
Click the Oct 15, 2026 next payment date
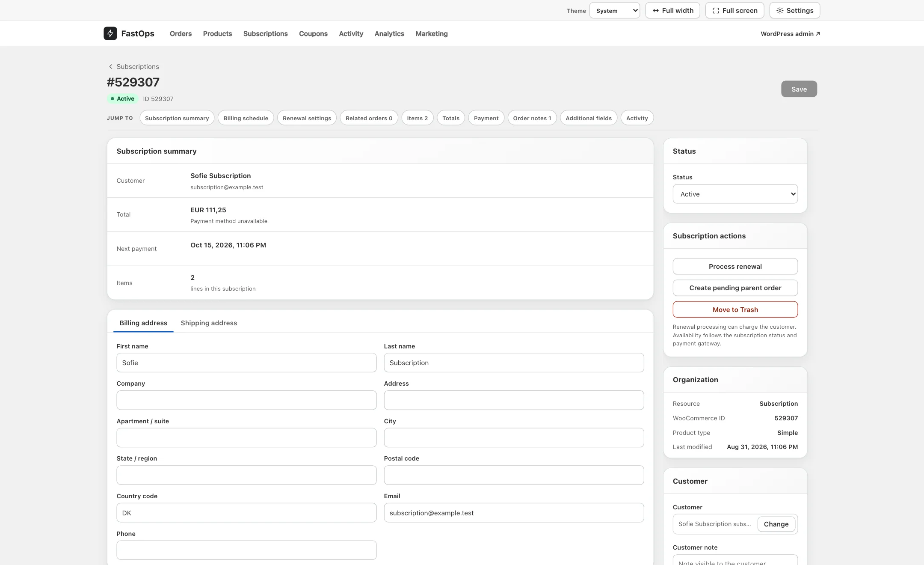coord(228,245)
